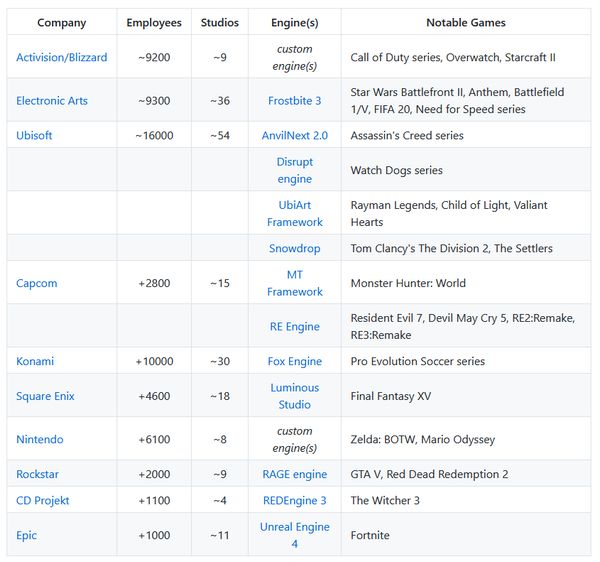Screen dimensions: 600x562
Task: Select the Notable Games header
Action: [466, 23]
